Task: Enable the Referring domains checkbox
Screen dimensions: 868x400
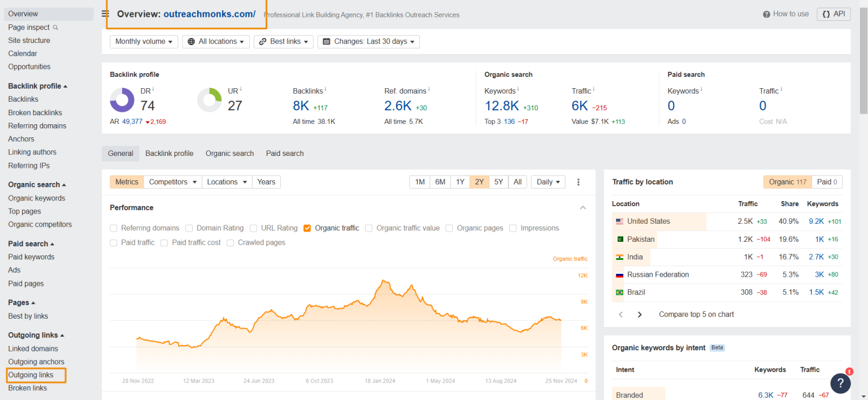Action: point(114,228)
